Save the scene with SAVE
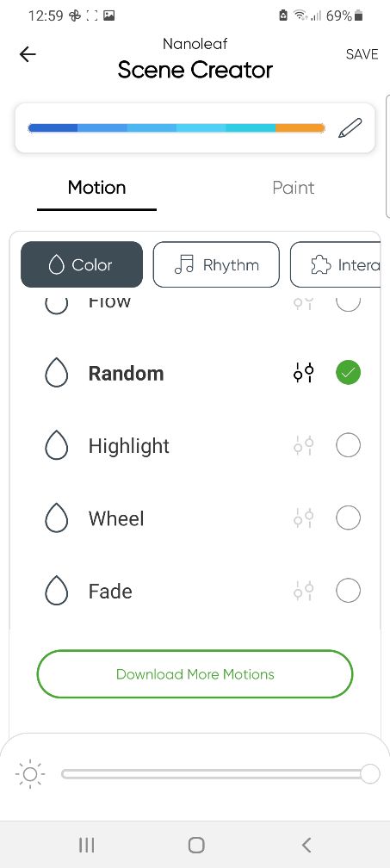This screenshot has height=868, width=390. (362, 54)
